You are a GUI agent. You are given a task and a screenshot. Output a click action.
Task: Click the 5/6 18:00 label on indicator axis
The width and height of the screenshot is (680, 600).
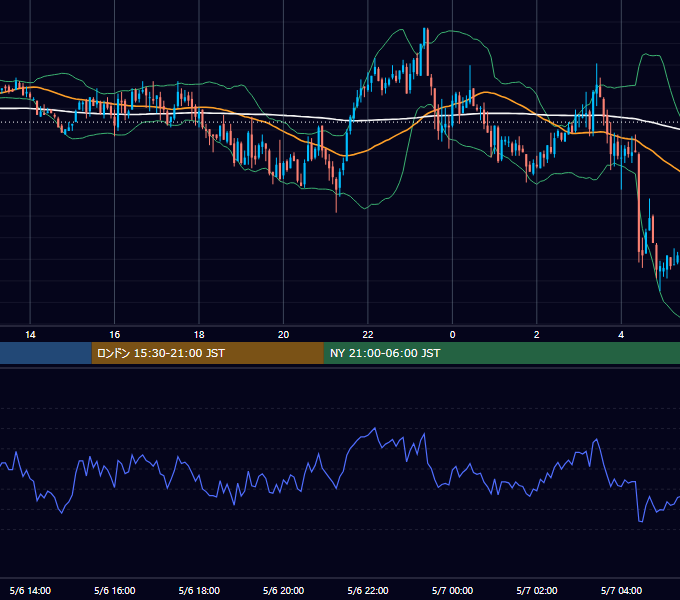199,590
